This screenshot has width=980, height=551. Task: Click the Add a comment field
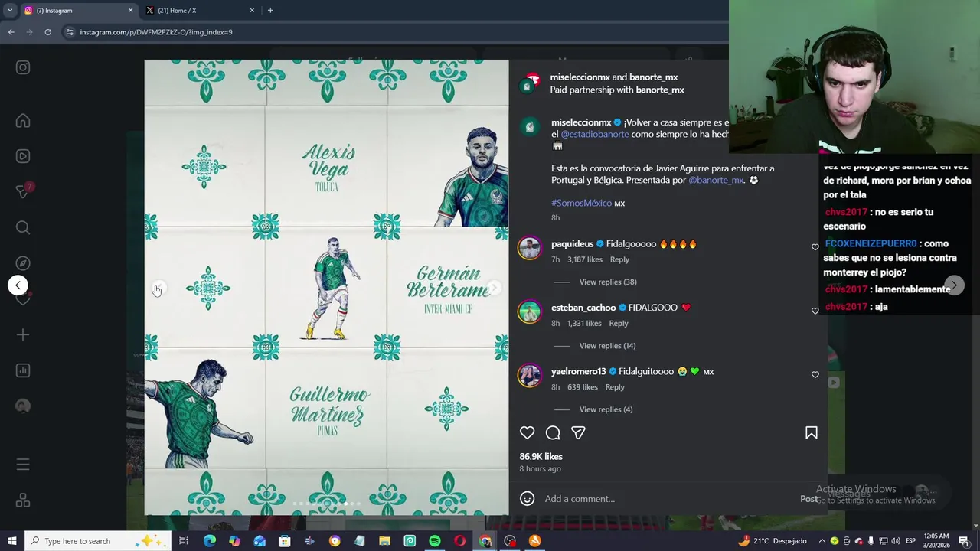coord(668,499)
